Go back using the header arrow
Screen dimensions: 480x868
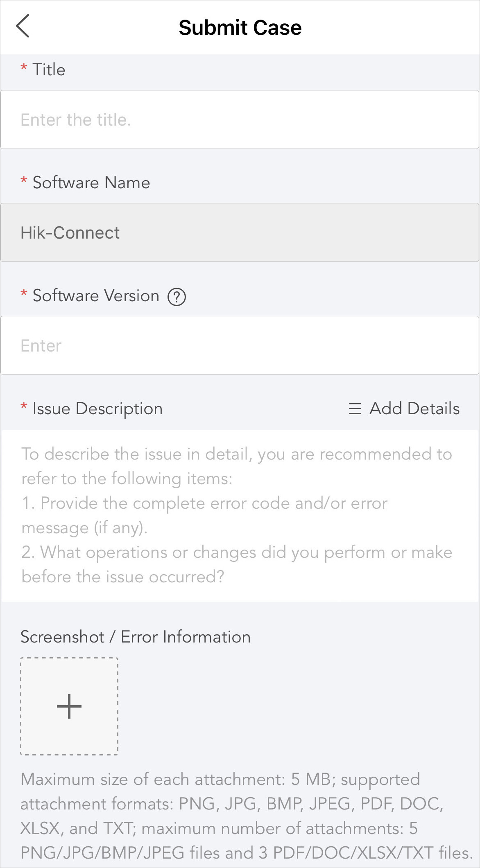(x=23, y=26)
